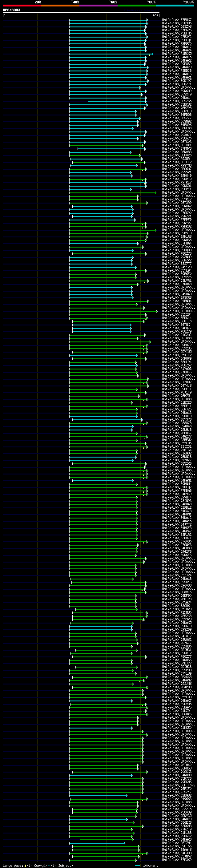Select the UniRef100_C5XKX5 label
This screenshot has width=197, height=868.
coord(177,677)
